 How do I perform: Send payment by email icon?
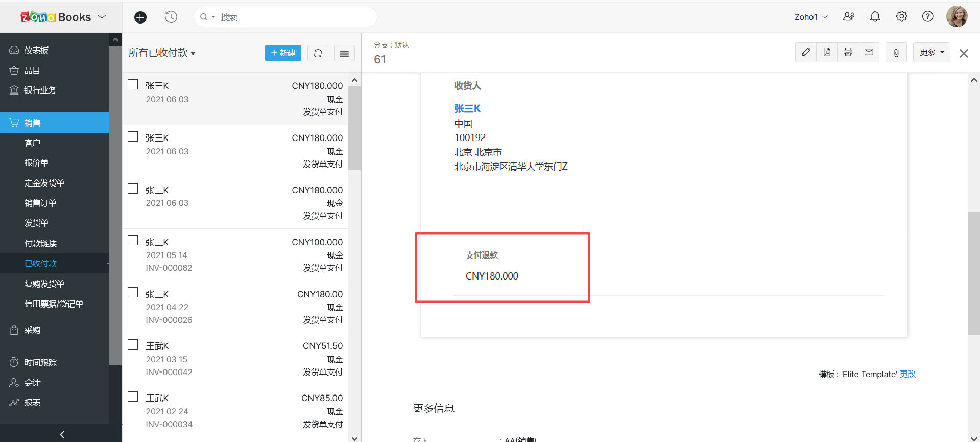(869, 52)
